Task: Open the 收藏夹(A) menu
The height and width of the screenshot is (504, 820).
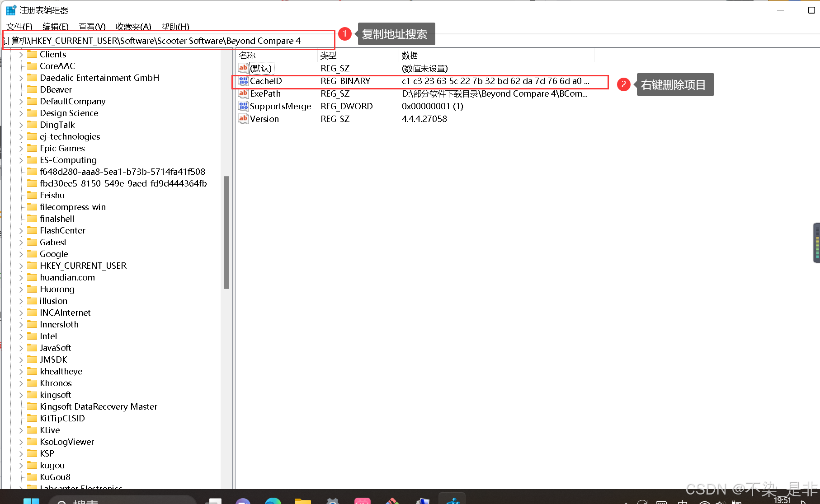Action: pyautogui.click(x=133, y=27)
